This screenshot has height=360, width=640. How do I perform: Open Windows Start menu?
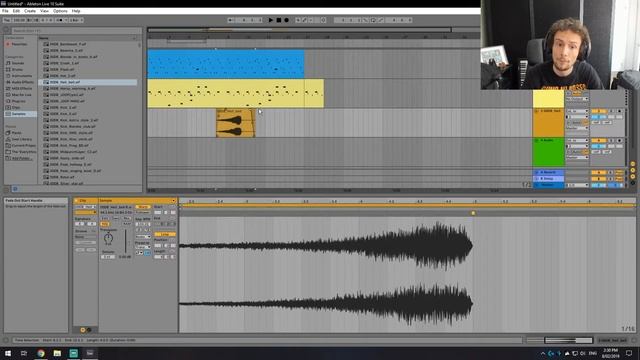[x=8, y=353]
